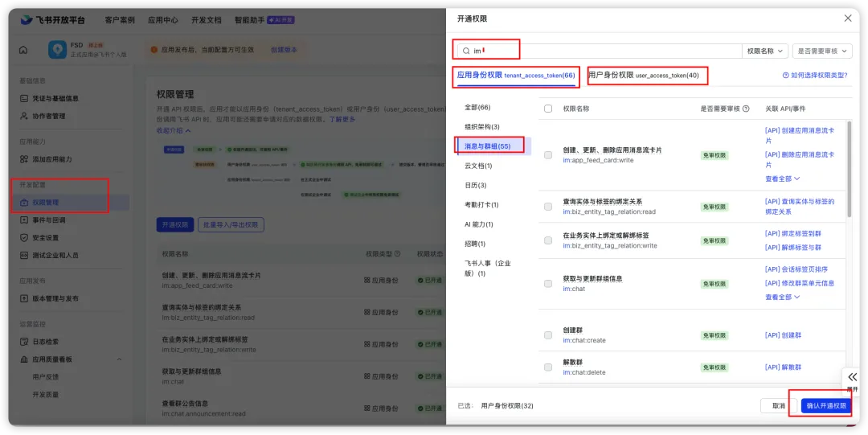Click 批量导入/导出权限 button
This screenshot has width=868, height=435.
[x=231, y=225]
